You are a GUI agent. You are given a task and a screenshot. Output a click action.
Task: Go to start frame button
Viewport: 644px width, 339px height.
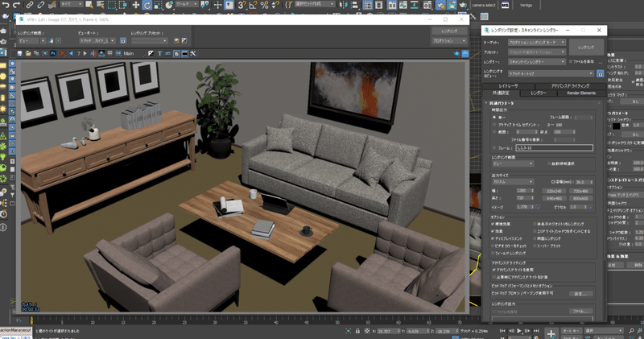[x=502, y=331]
